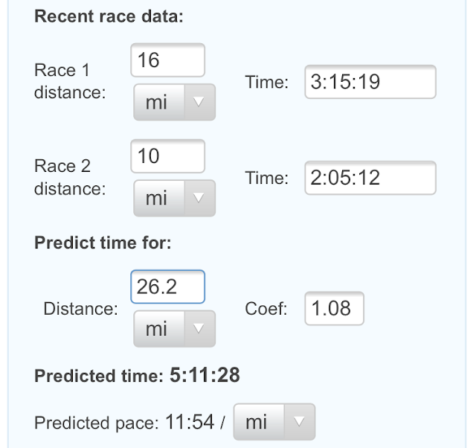
Task: Click the "Distance:" label beside 26.2
Action: [x=80, y=309]
